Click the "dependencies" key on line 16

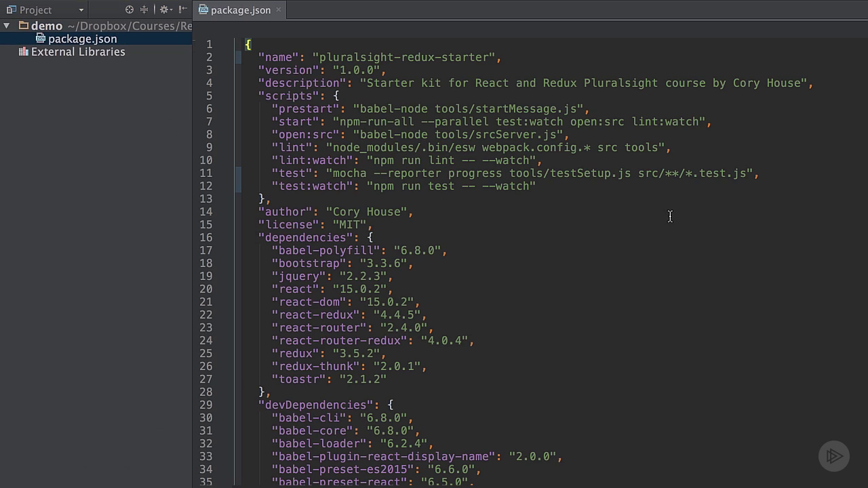coord(305,237)
